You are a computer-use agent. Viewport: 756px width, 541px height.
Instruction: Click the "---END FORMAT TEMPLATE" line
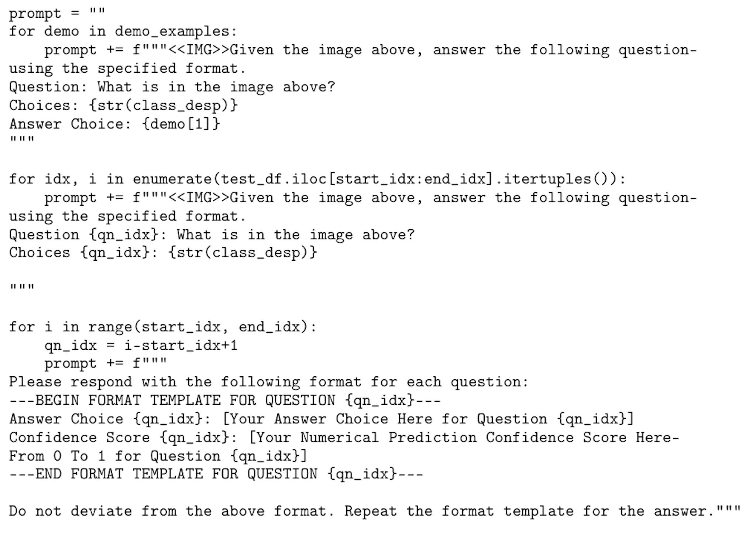click(216, 474)
